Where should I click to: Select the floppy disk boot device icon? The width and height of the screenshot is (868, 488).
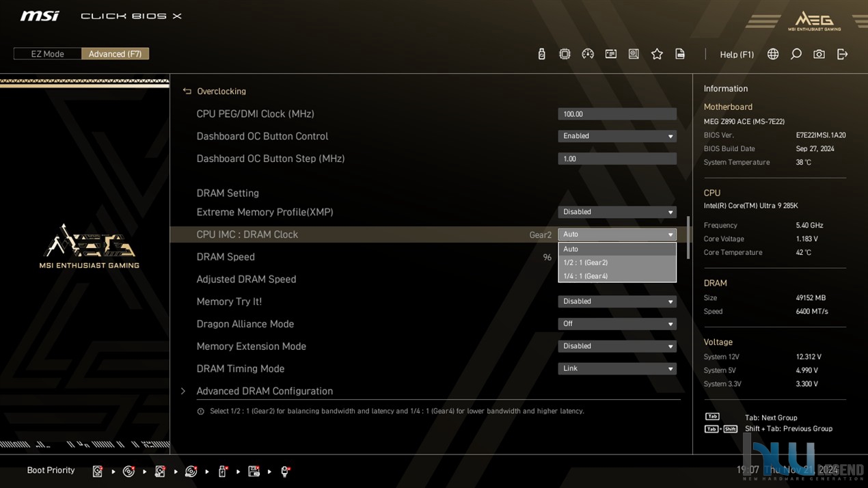pyautogui.click(x=254, y=471)
